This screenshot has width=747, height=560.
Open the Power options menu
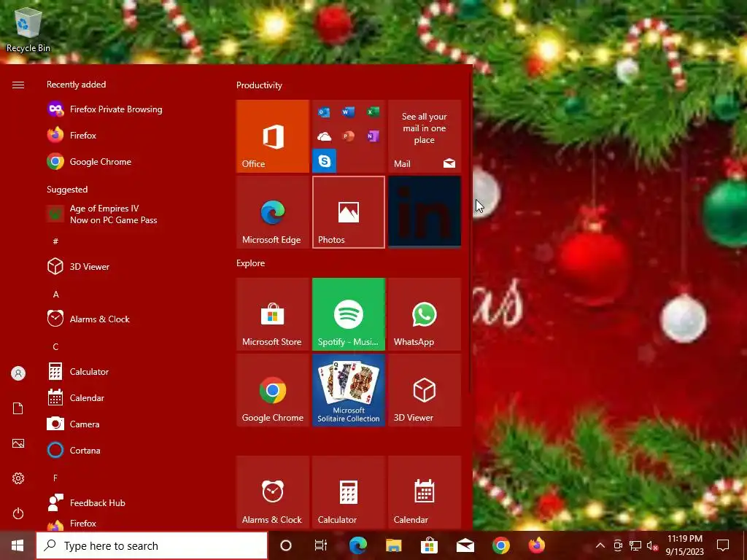coord(18,513)
